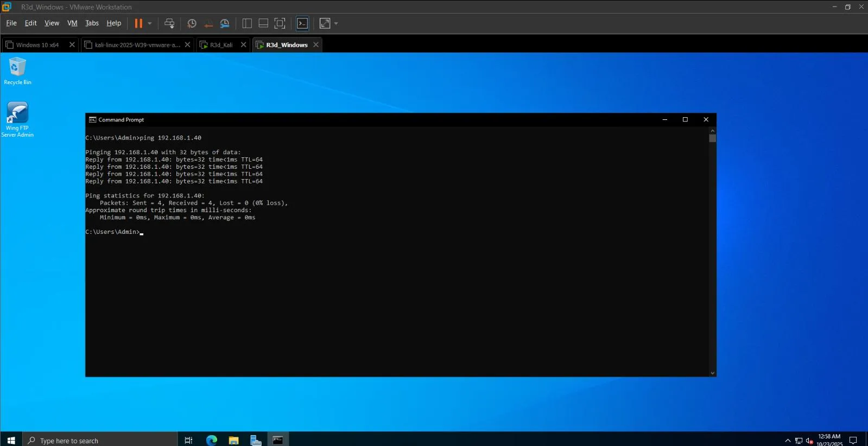Open power options dropdown arrow

[150, 23]
